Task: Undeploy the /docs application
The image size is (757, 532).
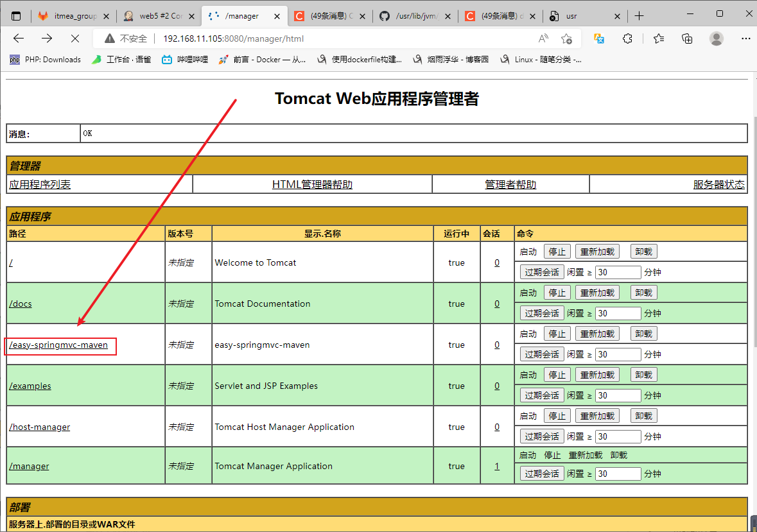Action: tap(643, 293)
